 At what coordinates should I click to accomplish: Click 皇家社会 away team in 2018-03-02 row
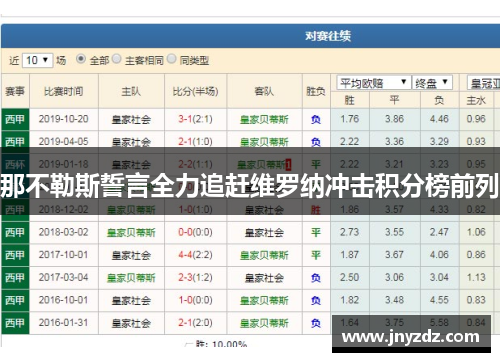point(264,233)
